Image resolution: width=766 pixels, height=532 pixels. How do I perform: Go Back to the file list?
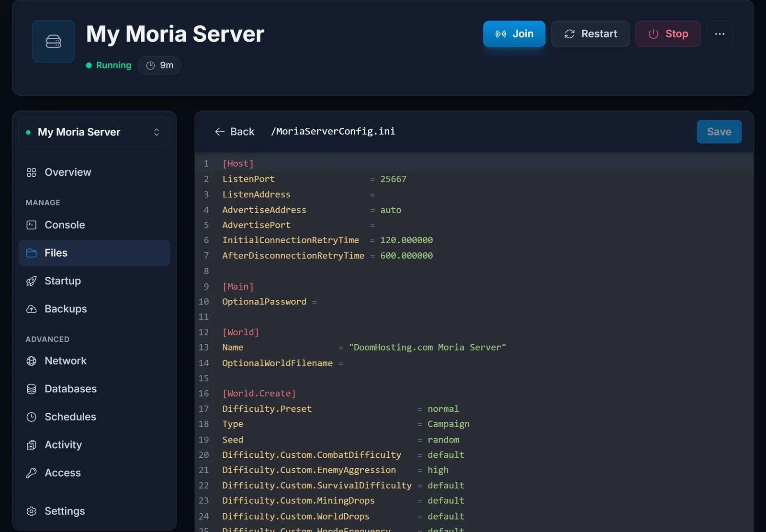pyautogui.click(x=235, y=132)
